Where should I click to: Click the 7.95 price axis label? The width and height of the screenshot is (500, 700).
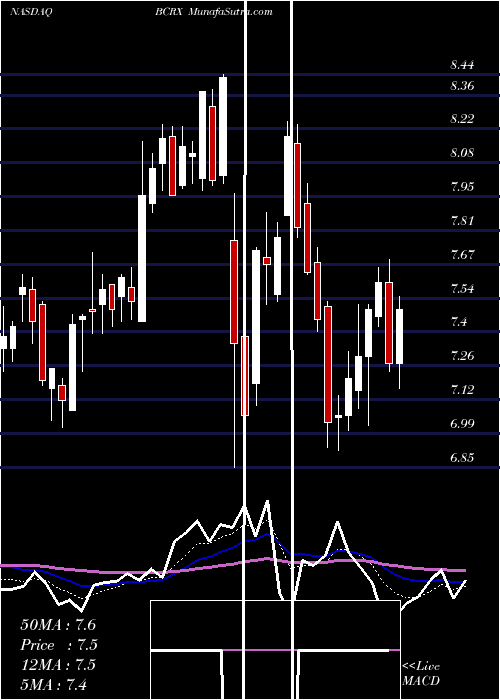click(x=462, y=186)
